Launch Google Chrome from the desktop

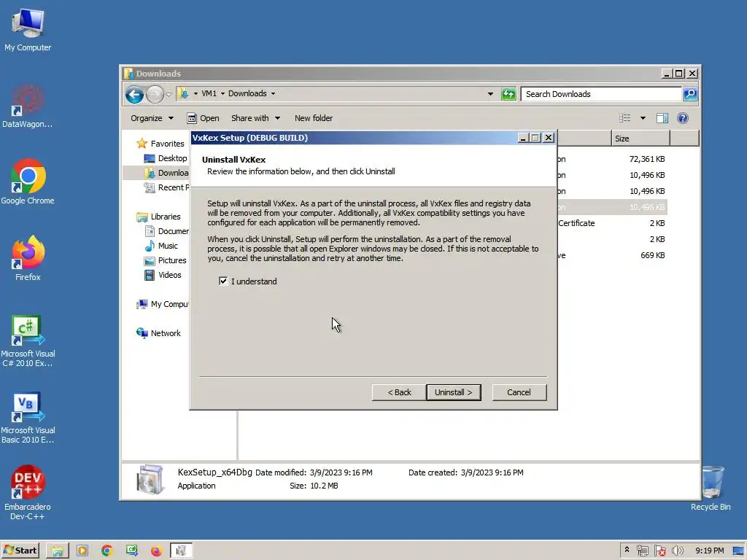pyautogui.click(x=28, y=182)
